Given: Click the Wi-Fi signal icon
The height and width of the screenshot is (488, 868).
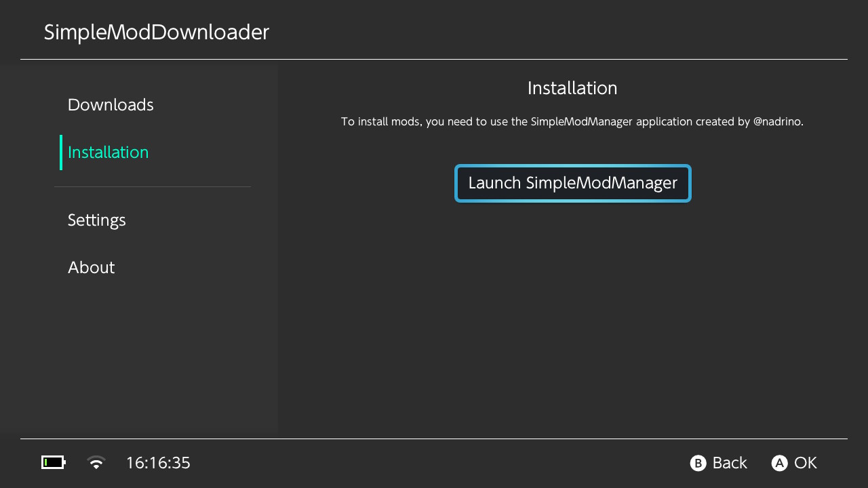Looking at the screenshot, I should [96, 463].
